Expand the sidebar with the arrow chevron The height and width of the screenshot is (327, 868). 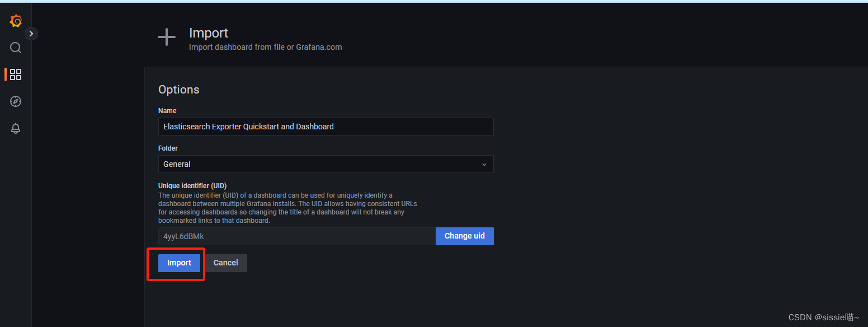(x=31, y=33)
